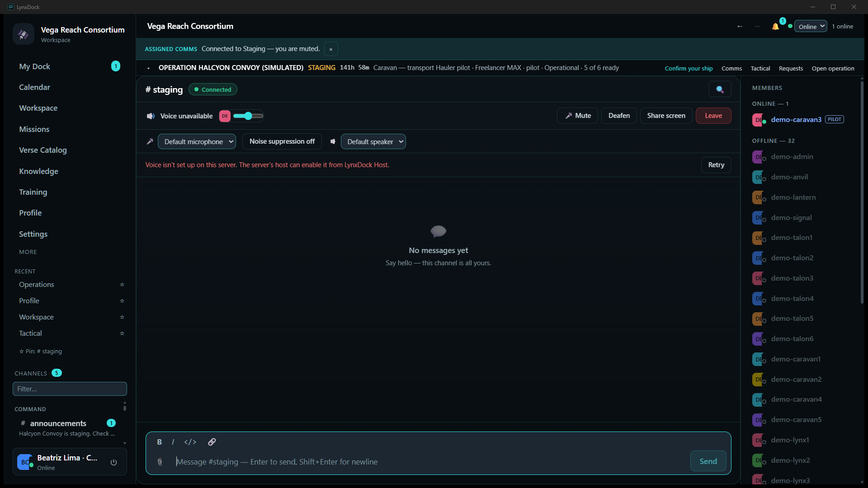Start Share screen

[x=666, y=116]
